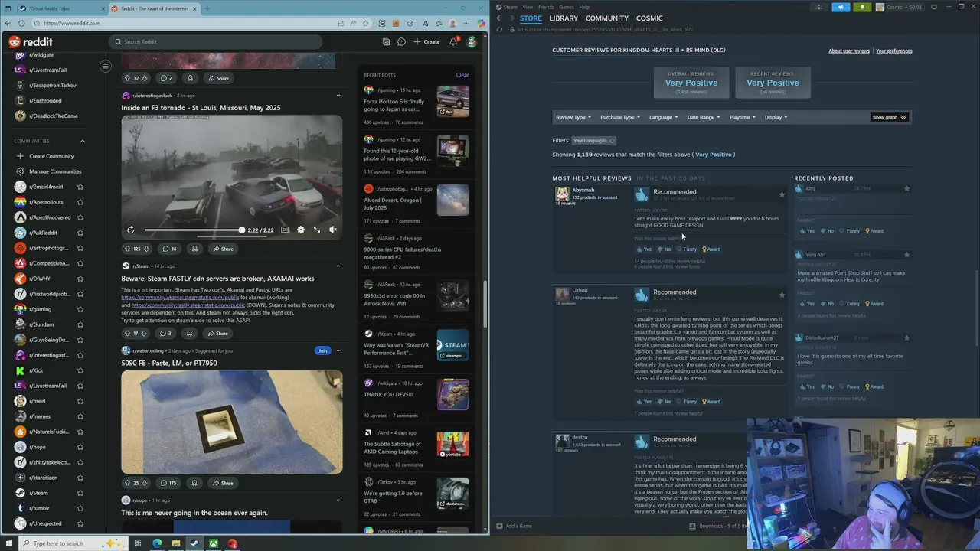The height and width of the screenshot is (551, 980).
Task: Click Your preferences link
Action: tap(894, 51)
